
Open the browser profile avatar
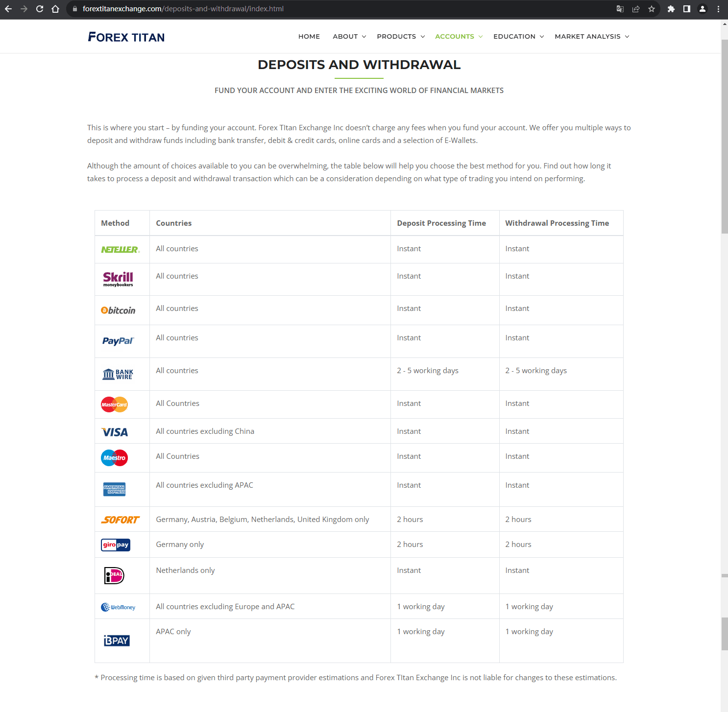tap(703, 9)
